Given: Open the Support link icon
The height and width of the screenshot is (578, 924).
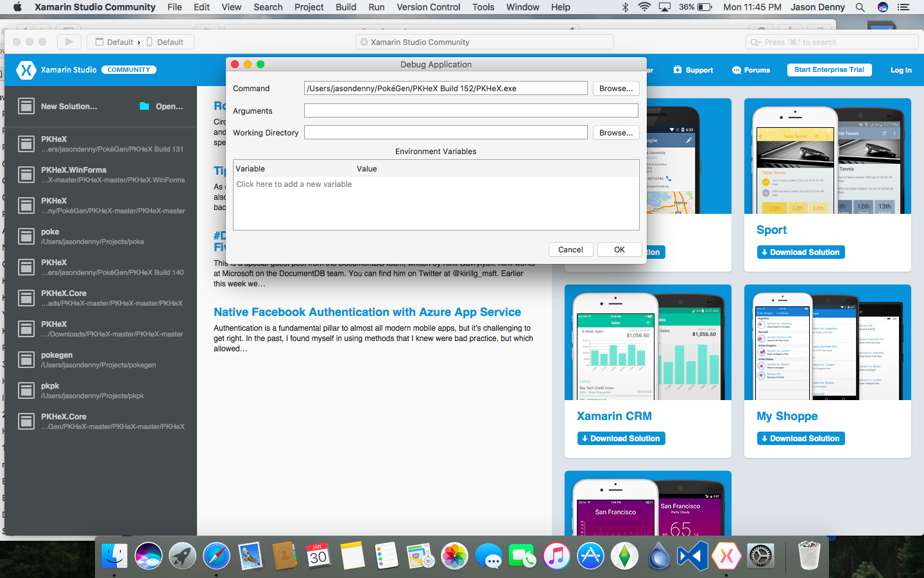Looking at the screenshot, I should click(x=678, y=70).
